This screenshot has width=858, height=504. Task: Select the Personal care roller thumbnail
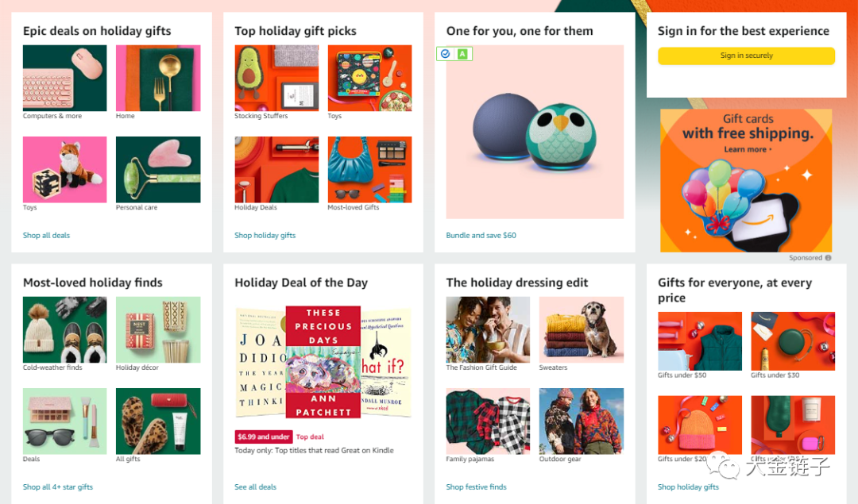(x=158, y=170)
